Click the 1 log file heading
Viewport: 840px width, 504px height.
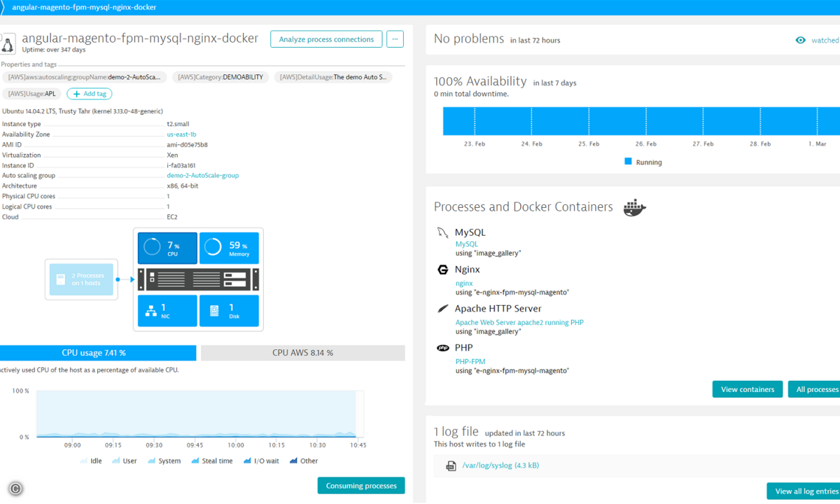coord(456,431)
